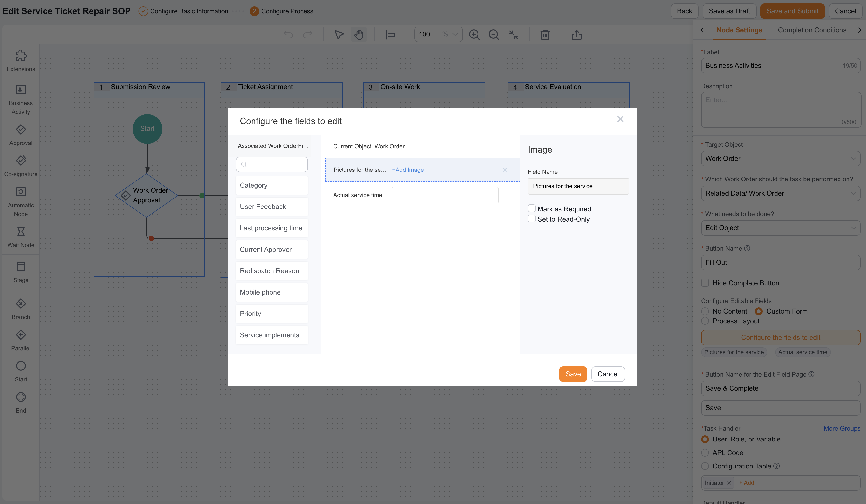Remove Pictures for the service field row
Screen dimensions: 866x504
pos(505,170)
